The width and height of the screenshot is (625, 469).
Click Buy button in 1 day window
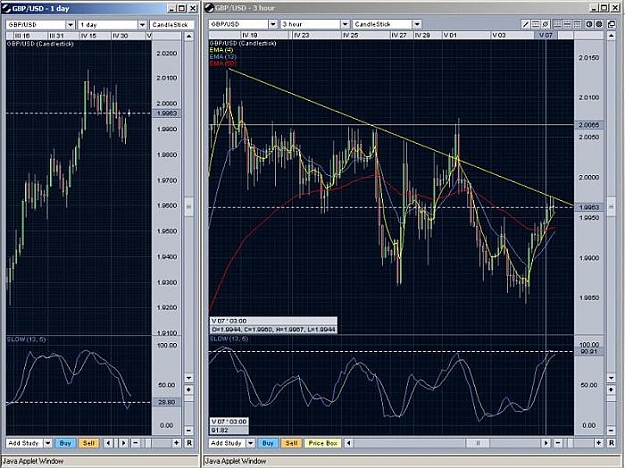(x=65, y=443)
